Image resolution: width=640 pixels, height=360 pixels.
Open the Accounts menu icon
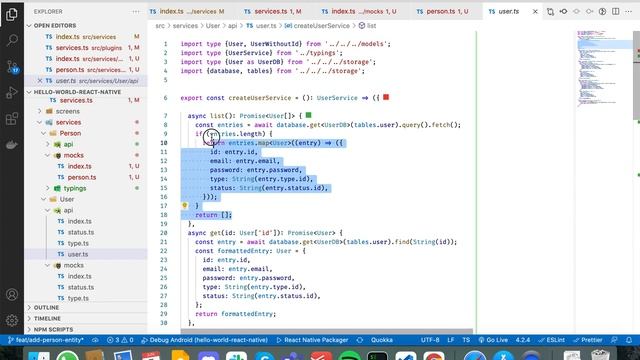pos(12,294)
